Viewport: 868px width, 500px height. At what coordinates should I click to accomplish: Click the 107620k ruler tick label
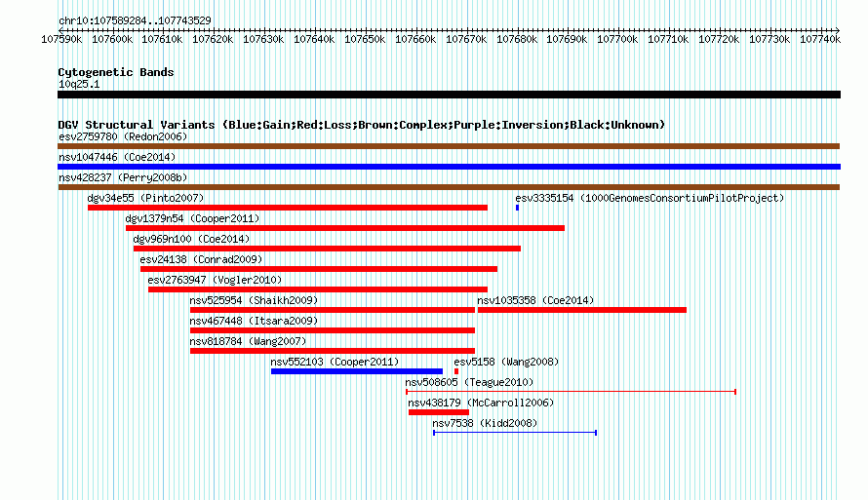click(214, 40)
